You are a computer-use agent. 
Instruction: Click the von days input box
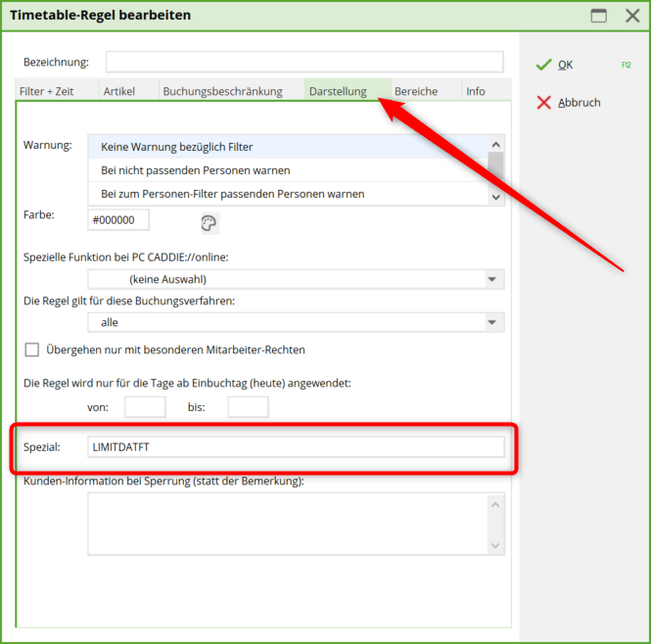click(145, 407)
